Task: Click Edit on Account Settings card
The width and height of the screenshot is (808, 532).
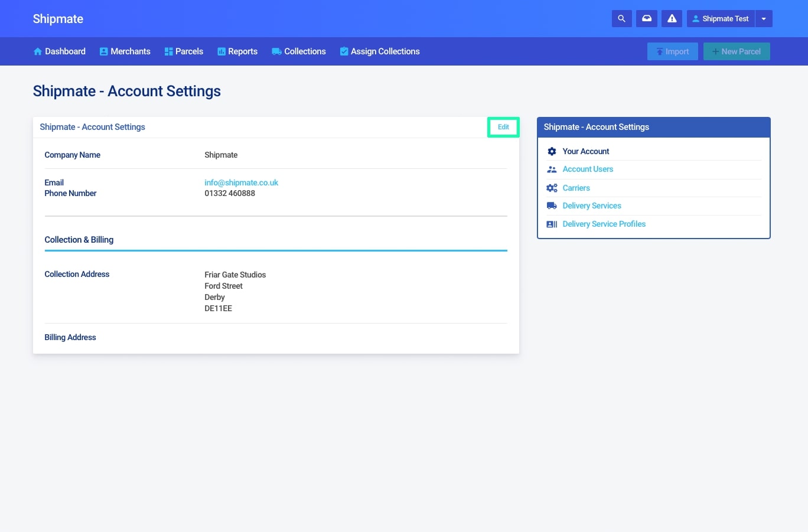Action: pyautogui.click(x=503, y=127)
